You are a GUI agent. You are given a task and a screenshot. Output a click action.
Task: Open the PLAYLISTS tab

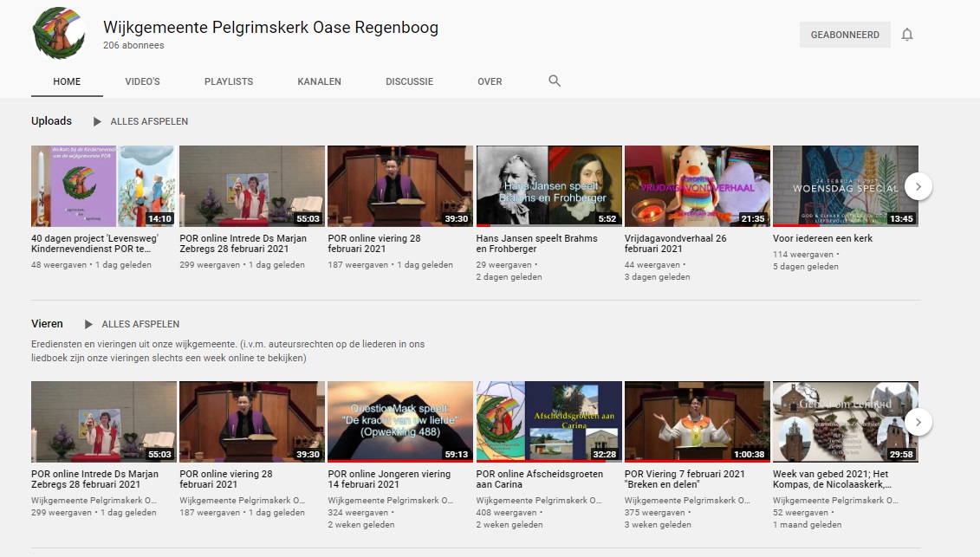(x=229, y=81)
